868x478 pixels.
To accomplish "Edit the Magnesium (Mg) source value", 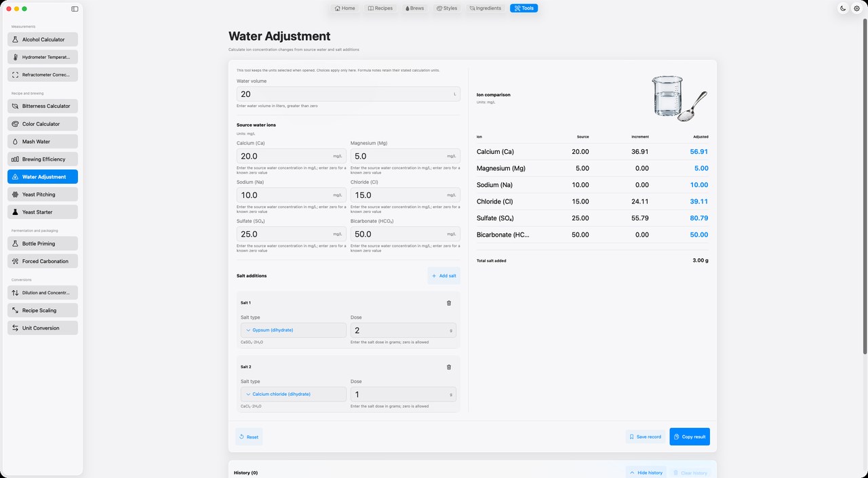I will tap(405, 156).
